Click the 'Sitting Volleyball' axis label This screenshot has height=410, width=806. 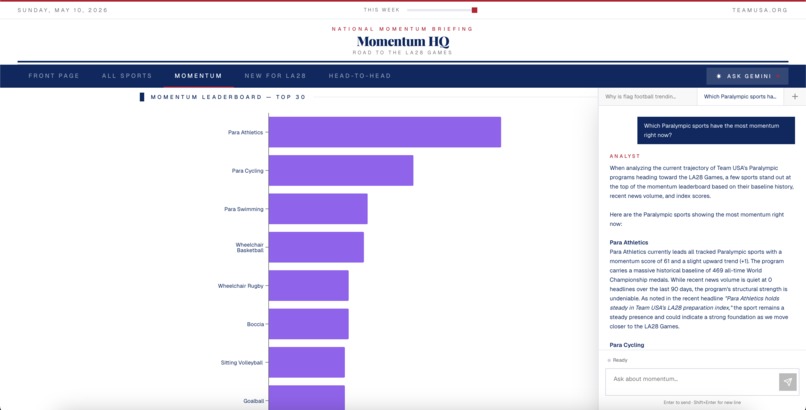pos(242,363)
